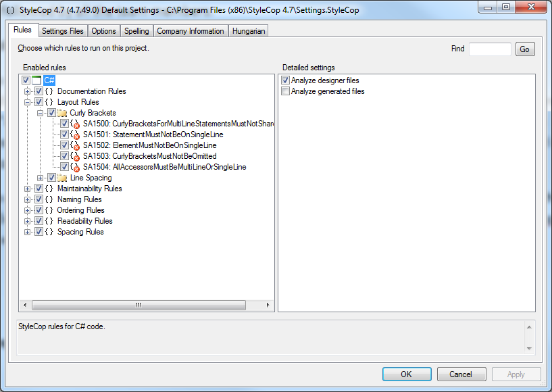The image size is (552, 392).
Task: Click the rule icon next to SA1501
Action: pyautogui.click(x=75, y=134)
